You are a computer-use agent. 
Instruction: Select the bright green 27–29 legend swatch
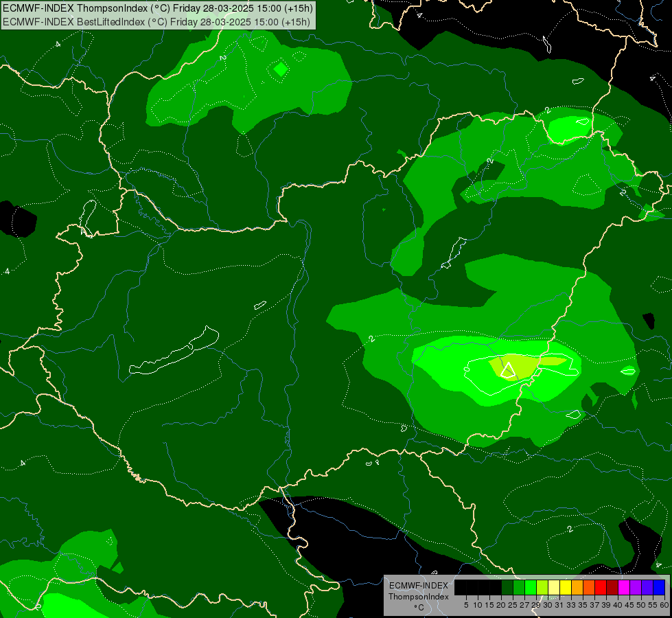531,587
